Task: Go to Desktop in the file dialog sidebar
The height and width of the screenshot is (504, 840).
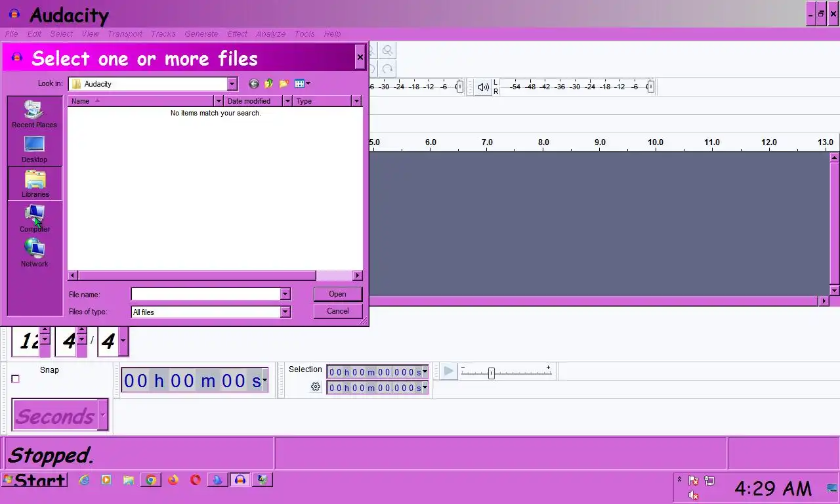Action: point(34,149)
